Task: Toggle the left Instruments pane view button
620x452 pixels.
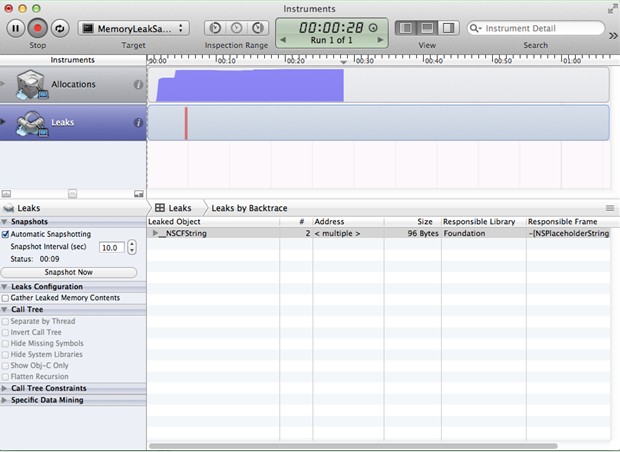Action: [x=406, y=28]
